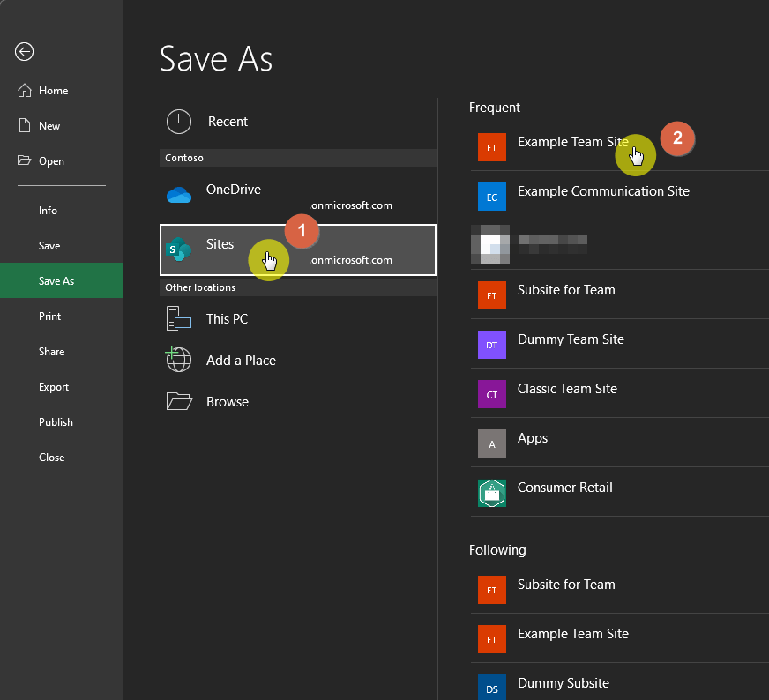Click Browse to pick a folder
This screenshot has height=700, width=769.
tap(298, 401)
